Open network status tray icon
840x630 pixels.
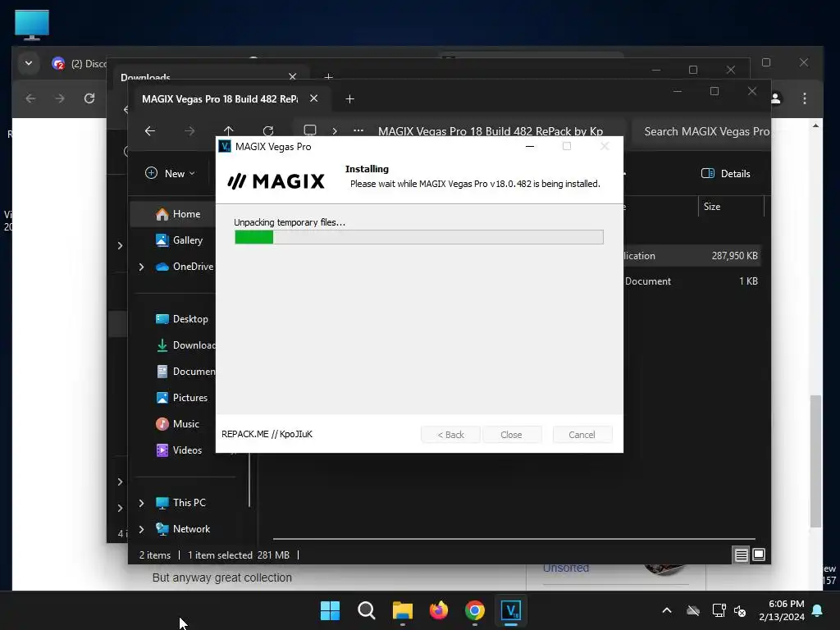719,610
